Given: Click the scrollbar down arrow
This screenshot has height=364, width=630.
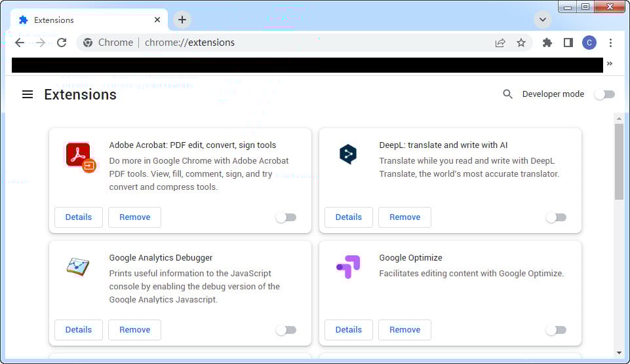Looking at the screenshot, I should [x=619, y=353].
